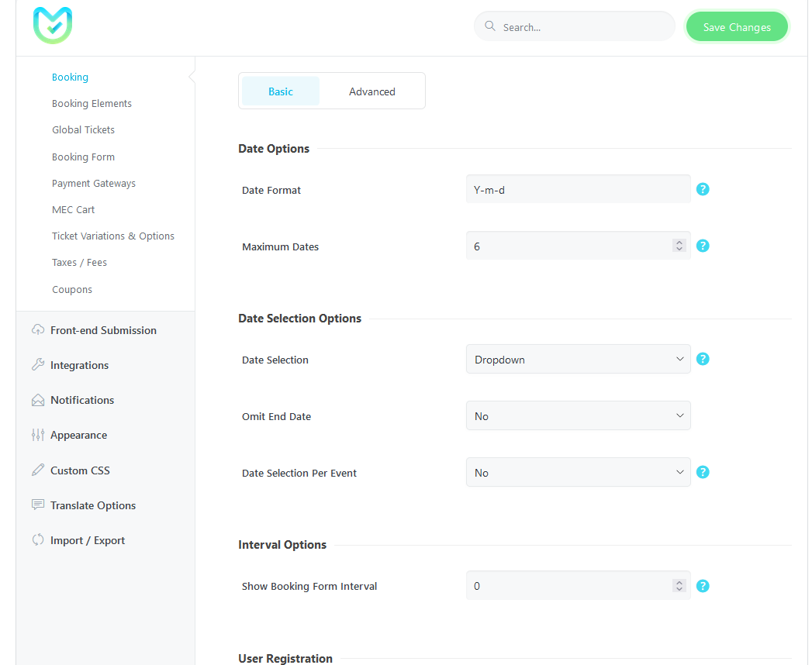Go to Notifications section
812x665 pixels.
(x=82, y=400)
